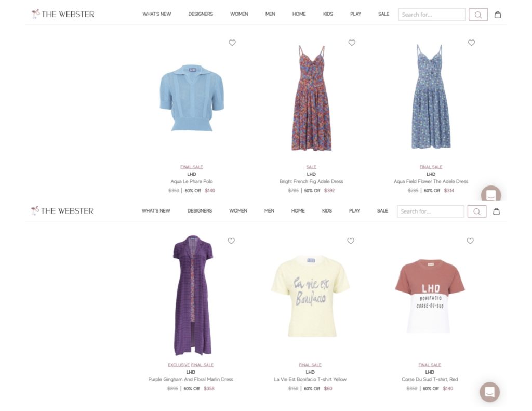This screenshot has height=411, width=532.
Task: Open the shopping bag in lower header
Action: (496, 211)
